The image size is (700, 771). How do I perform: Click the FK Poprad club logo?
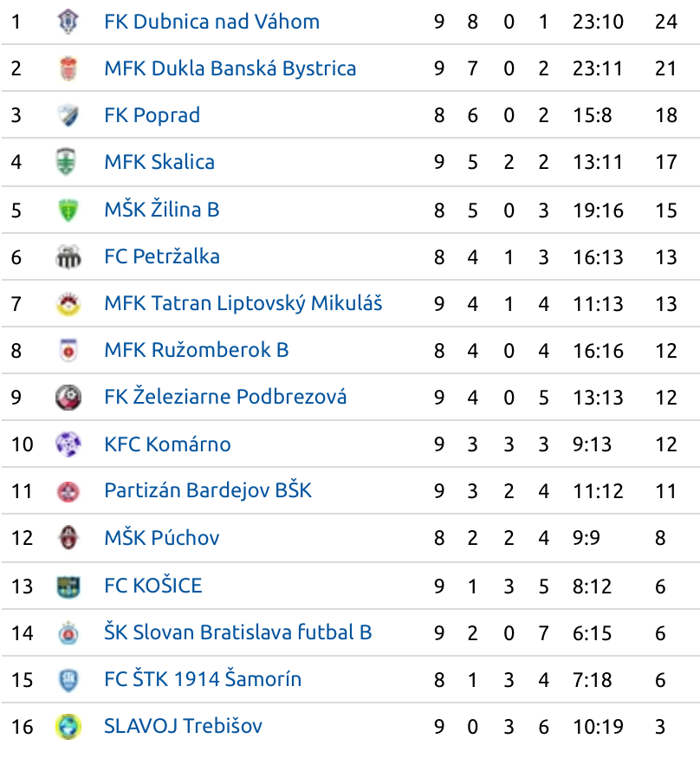[x=68, y=115]
